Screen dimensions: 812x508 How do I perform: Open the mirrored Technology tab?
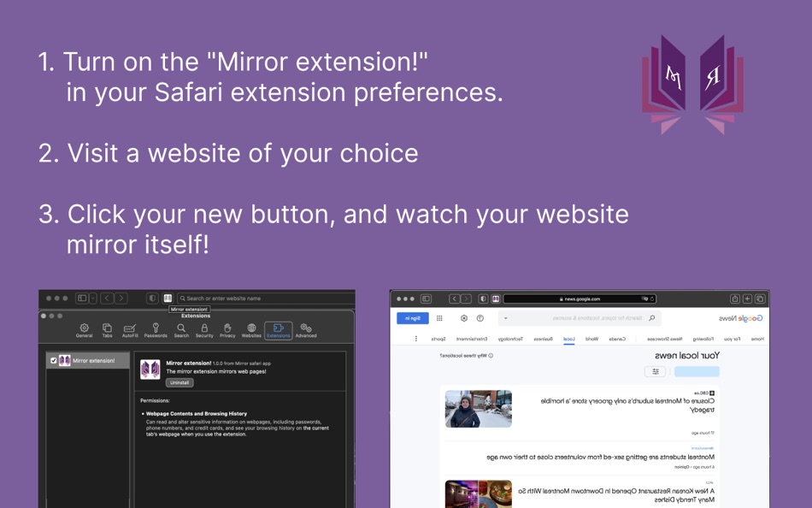[x=510, y=339]
